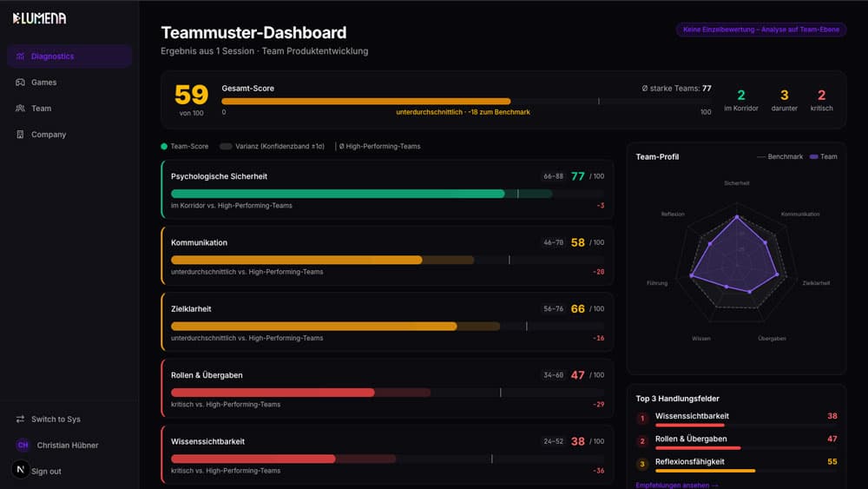Viewport: 868px width, 489px height.
Task: Click the Rollen & Übergaben card title
Action: [207, 375]
